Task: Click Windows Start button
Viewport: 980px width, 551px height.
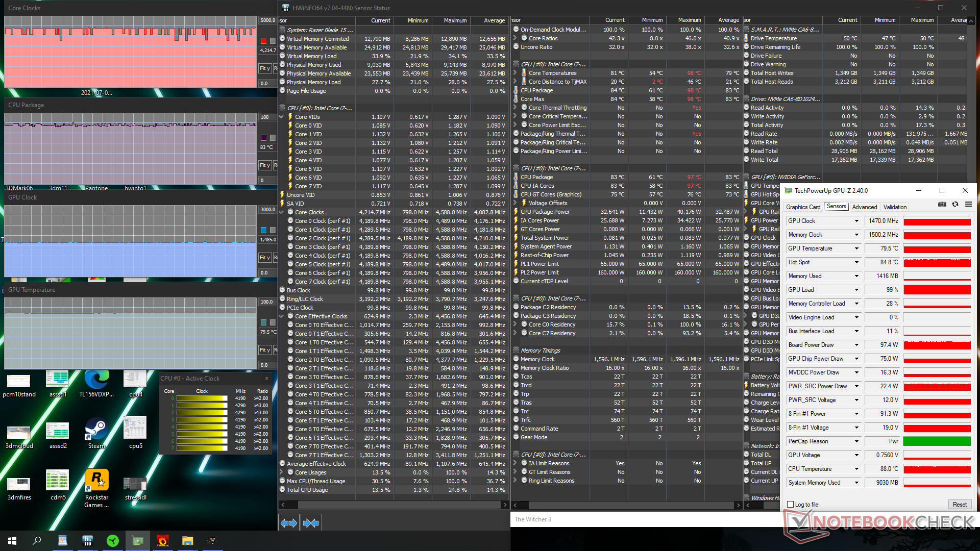Action: (x=12, y=541)
